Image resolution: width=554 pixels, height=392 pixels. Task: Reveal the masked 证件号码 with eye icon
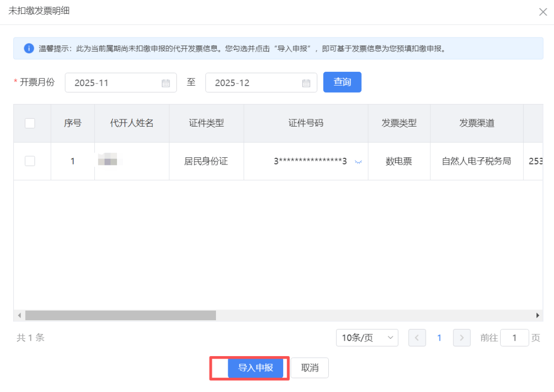tap(359, 162)
